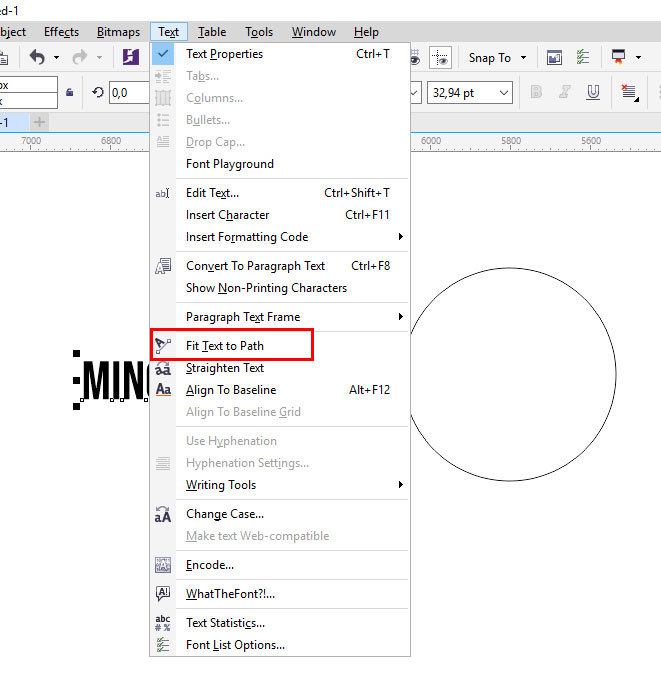Choose Font Playground from Text menu
Image resolution: width=661 pixels, height=687 pixels.
tap(280, 164)
